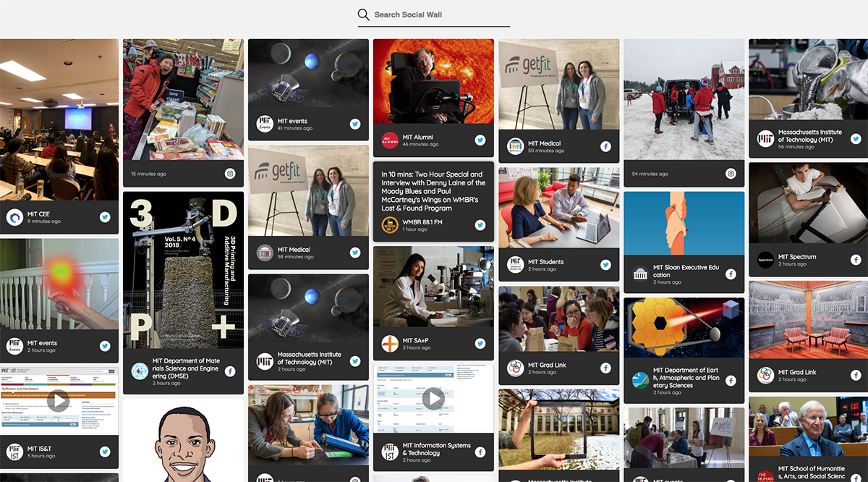Click Facebook icon on MIT Medical 50 minutes ago card
The width and height of the screenshot is (868, 482).
click(605, 146)
